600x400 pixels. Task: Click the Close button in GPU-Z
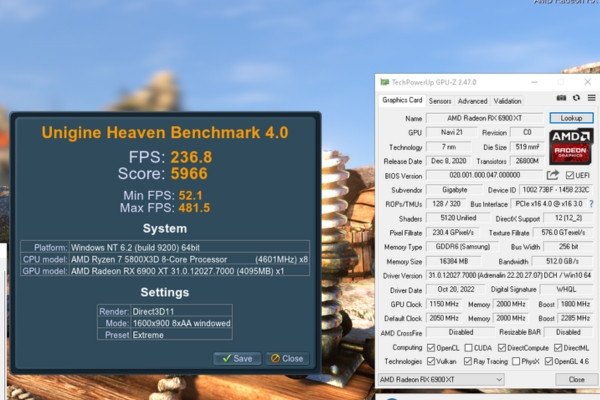pos(577,379)
